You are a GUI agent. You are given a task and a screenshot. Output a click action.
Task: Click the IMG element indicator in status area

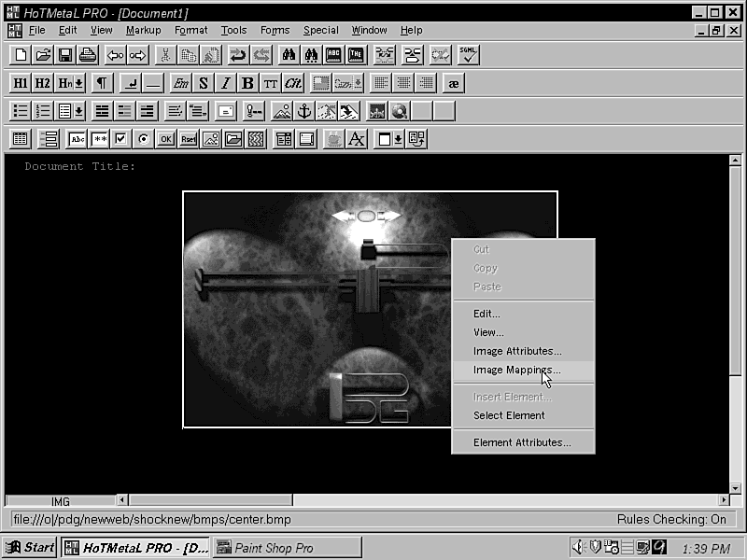(x=61, y=501)
